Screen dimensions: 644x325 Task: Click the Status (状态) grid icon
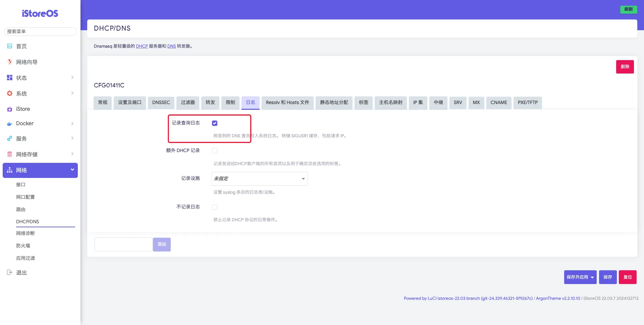click(10, 78)
